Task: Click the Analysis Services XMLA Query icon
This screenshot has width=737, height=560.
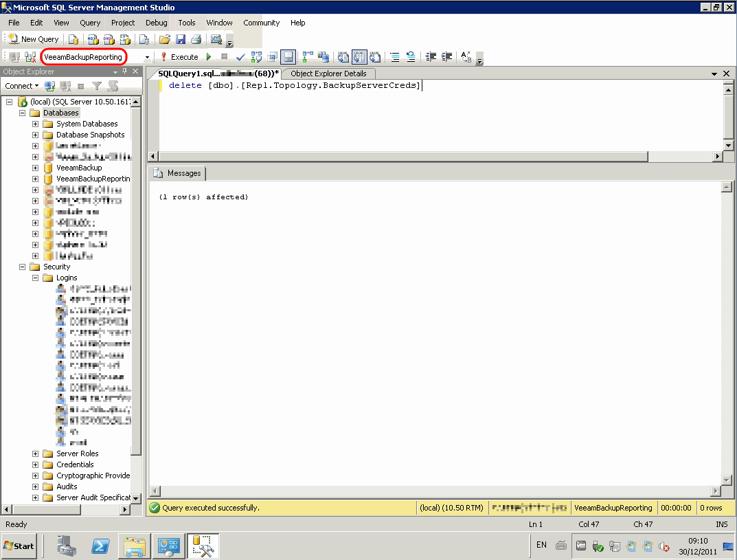Action: coord(126,39)
